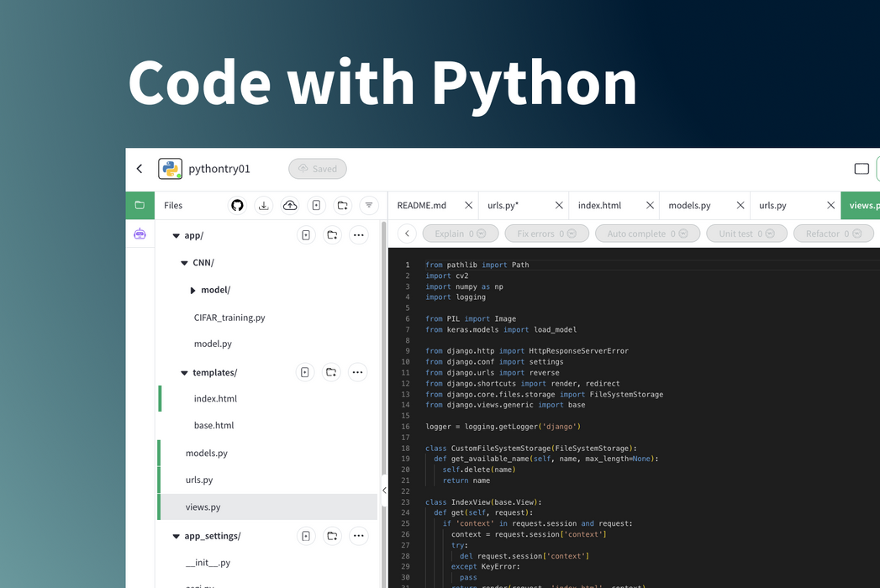Open more options for the app/ folder

359,234
